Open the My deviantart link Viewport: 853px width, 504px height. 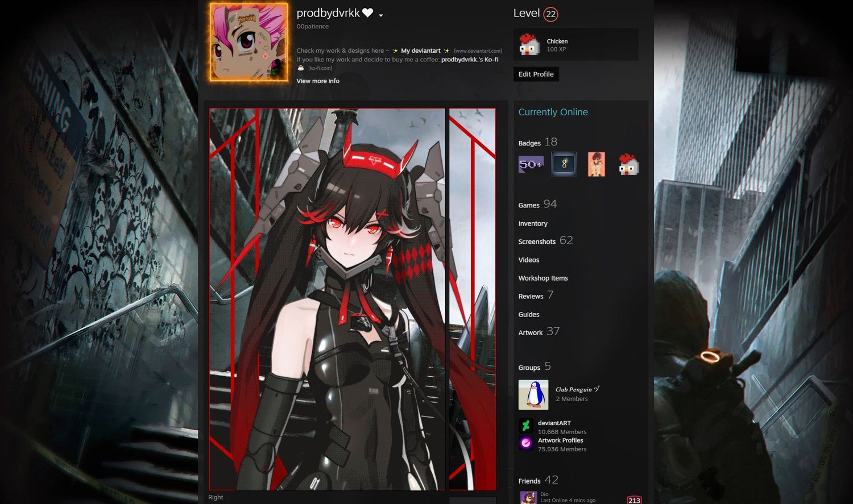point(421,51)
